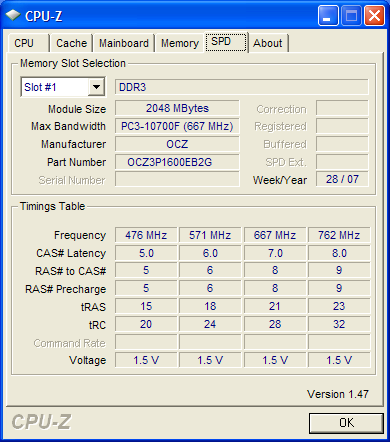
Task: Click the 667 MHz frequency cell
Action: (275, 235)
